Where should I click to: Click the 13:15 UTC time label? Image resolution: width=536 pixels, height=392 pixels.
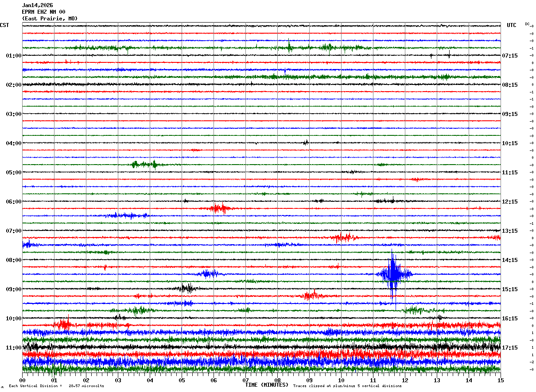pyautogui.click(x=509, y=231)
